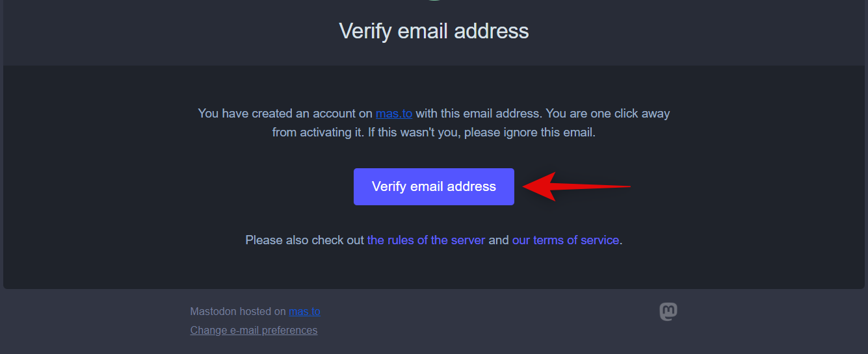868x354 pixels.
Task: Click the 'Mastodon hosted on' footer text
Action: coord(238,311)
